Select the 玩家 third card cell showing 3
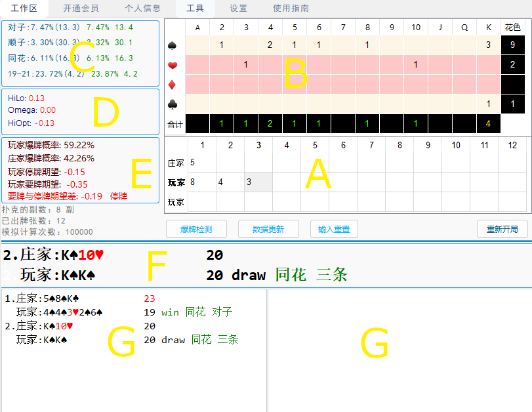 (258, 182)
